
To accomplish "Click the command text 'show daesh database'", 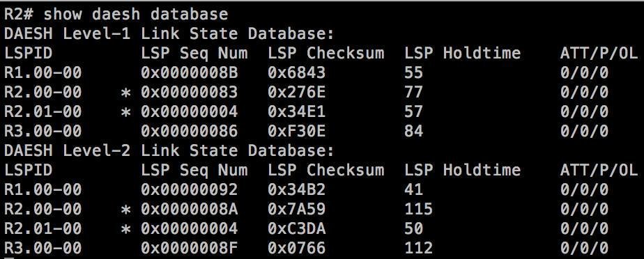I will coord(135,15).
